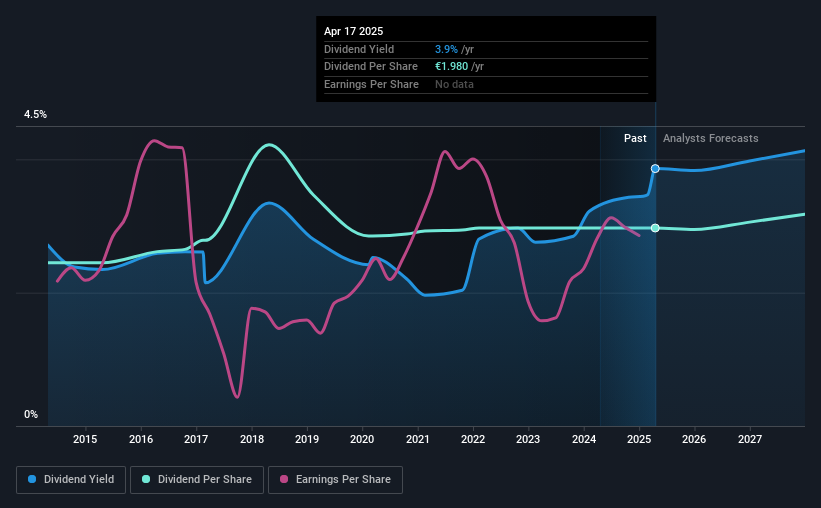The image size is (821, 508).
Task: Click the 2019 x-axis label
Action: click(x=307, y=439)
